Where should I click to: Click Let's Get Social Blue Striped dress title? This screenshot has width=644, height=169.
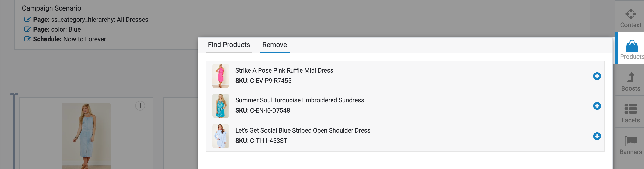click(x=302, y=130)
